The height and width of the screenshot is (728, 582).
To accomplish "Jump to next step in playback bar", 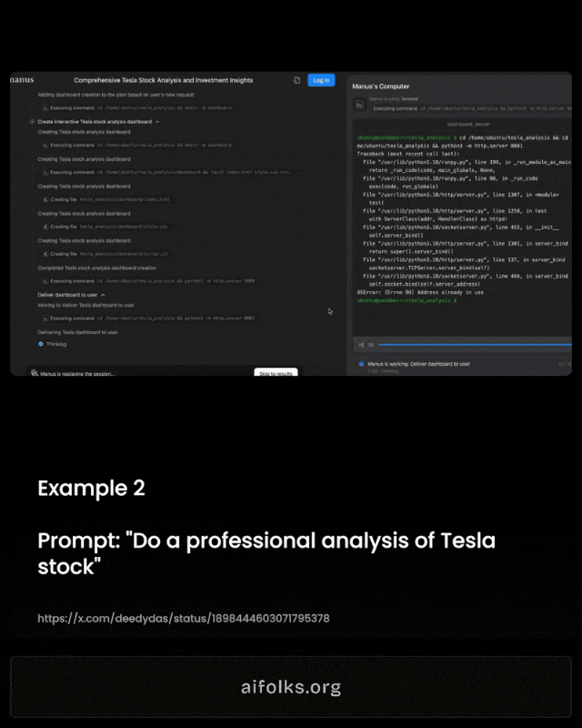I will tap(371, 345).
